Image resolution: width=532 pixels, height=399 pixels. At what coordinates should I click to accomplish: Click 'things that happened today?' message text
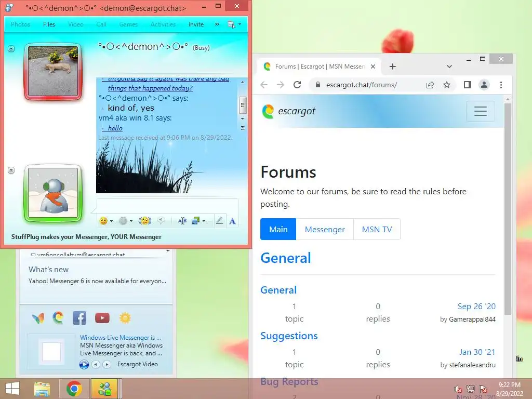point(150,88)
